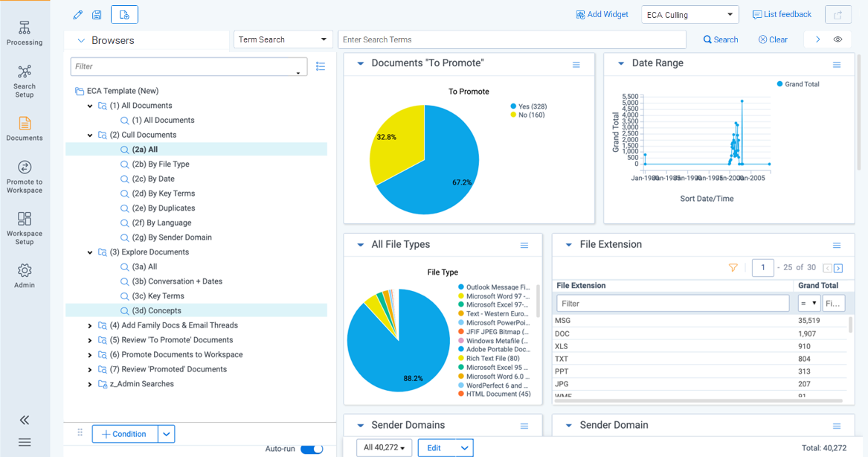The image size is (868, 457).
Task: Expand (4) Add Family Docs & Email Threads
Action: (90, 326)
